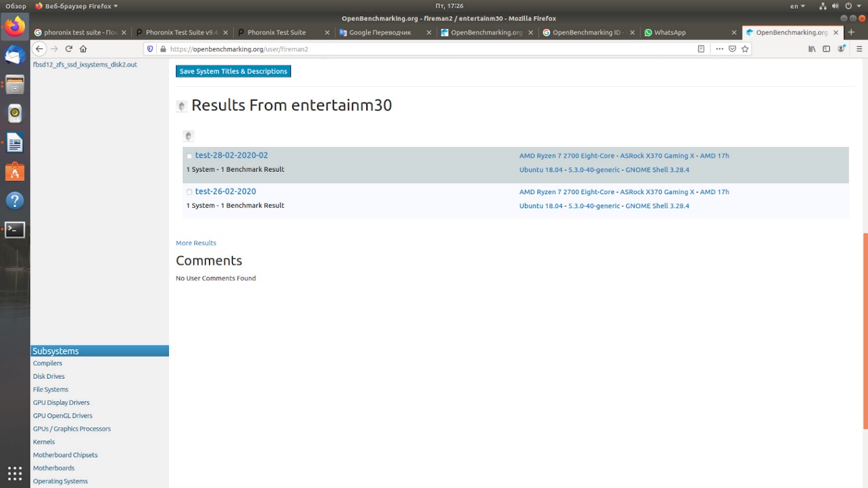Open the Library bookshelf icon
Viewport: 868px width, 488px height.
coord(812,49)
